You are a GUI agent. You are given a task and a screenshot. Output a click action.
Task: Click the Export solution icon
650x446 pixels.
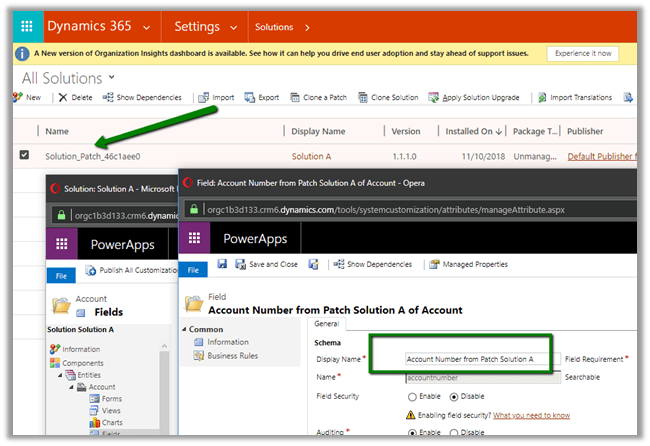click(250, 98)
